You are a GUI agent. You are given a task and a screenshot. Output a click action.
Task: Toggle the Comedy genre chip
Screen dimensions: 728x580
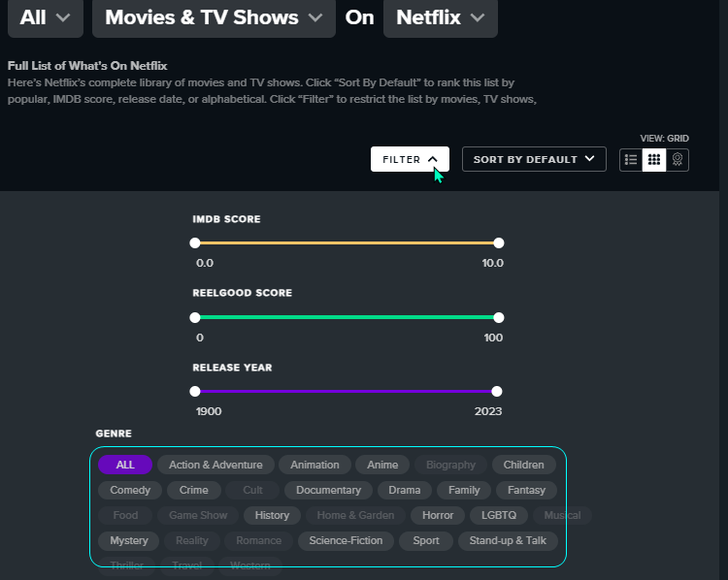[130, 490]
